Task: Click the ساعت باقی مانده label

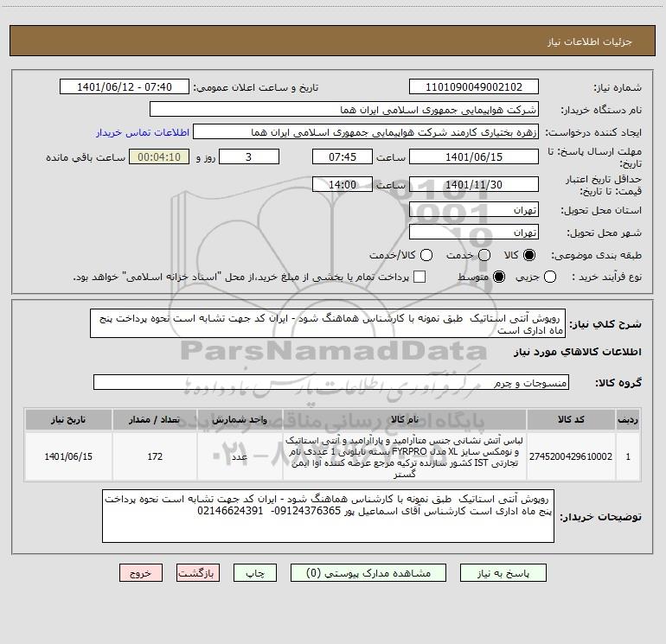Action: 86,157
